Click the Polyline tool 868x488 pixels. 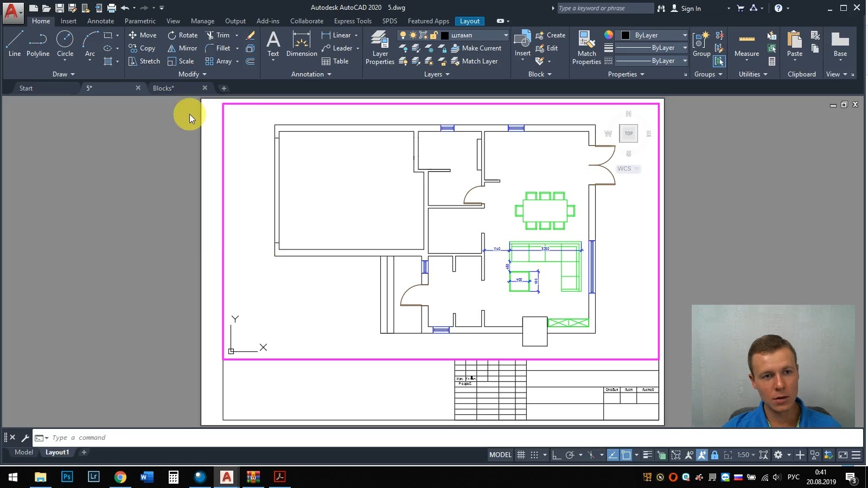click(x=38, y=43)
